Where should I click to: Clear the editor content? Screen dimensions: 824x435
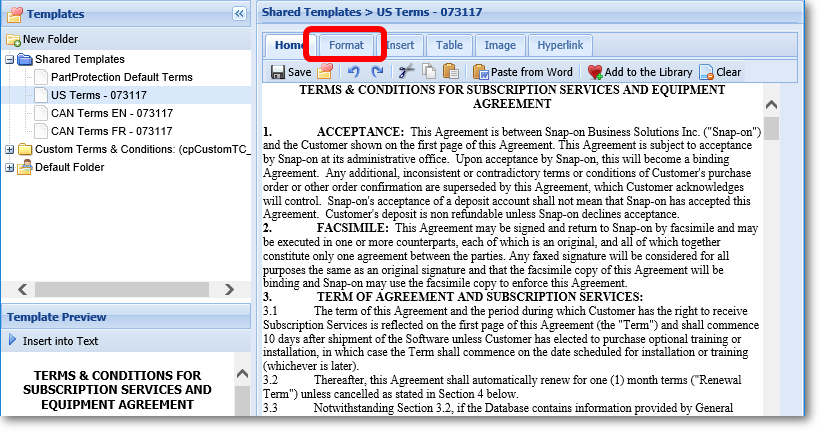point(720,72)
